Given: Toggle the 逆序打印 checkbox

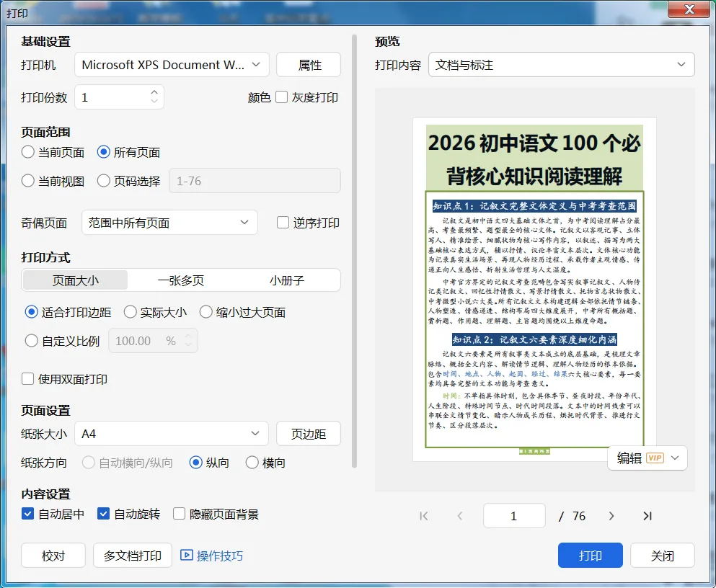Looking at the screenshot, I should pyautogui.click(x=283, y=223).
